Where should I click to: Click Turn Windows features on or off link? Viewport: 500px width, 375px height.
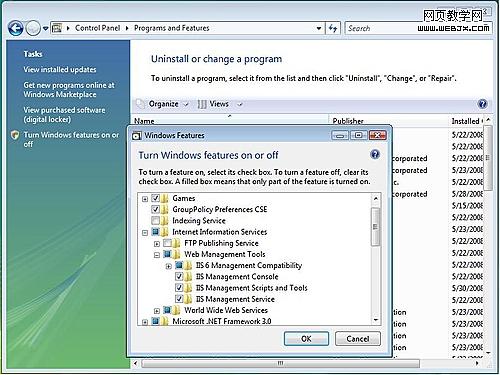point(71,139)
